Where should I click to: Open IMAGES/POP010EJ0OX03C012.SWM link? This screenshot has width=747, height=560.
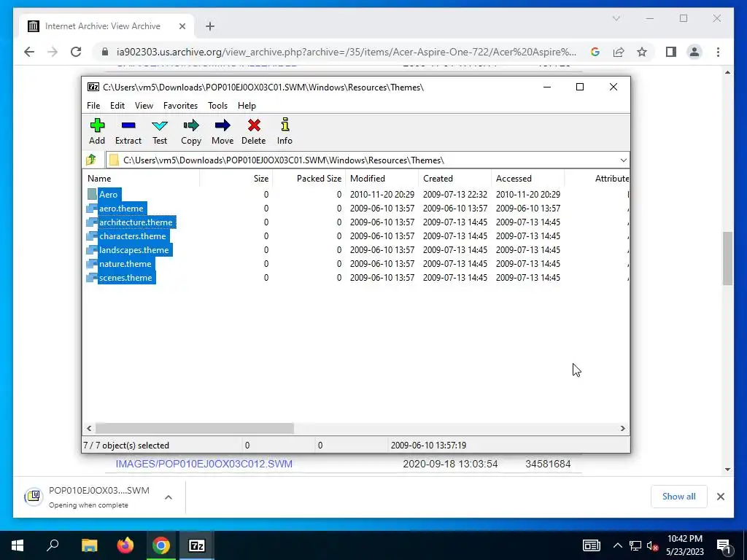204,464
